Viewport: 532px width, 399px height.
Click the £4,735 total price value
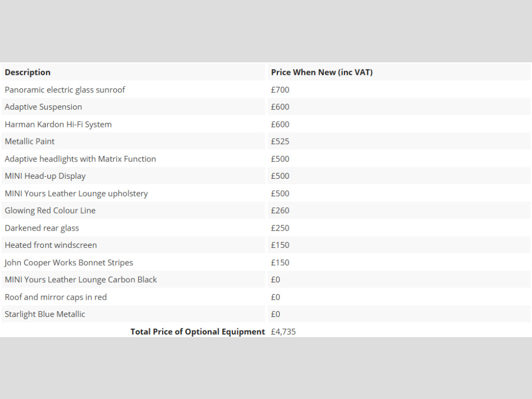[x=283, y=331]
